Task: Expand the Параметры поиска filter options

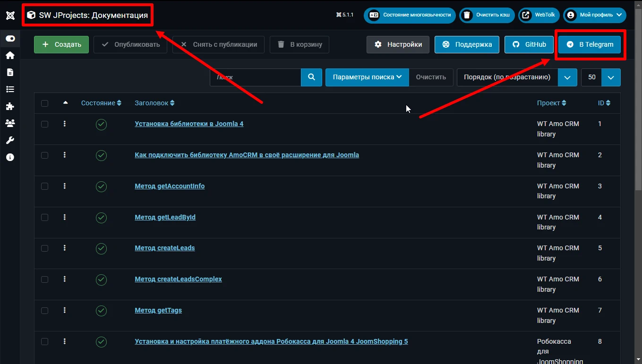Action: (367, 77)
